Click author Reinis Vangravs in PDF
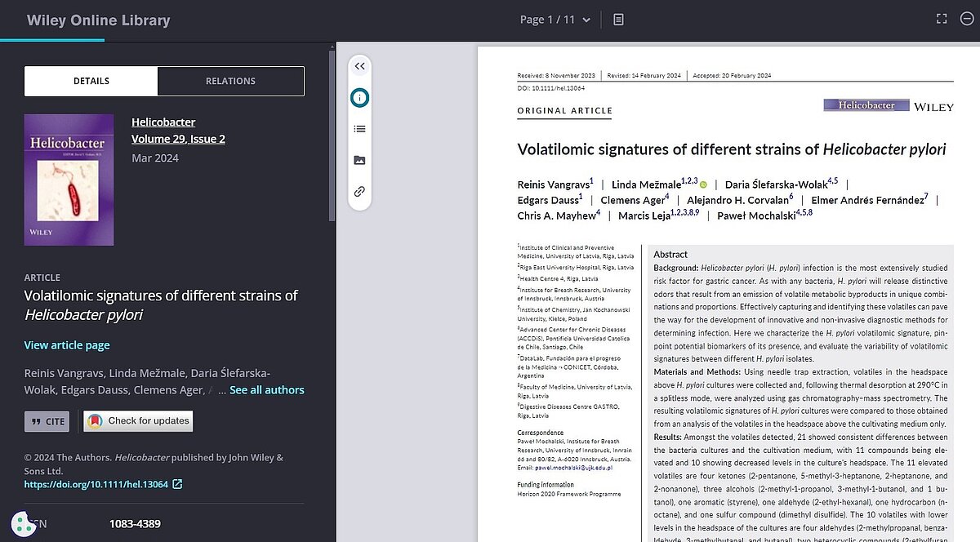This screenshot has height=542, width=980. click(553, 184)
